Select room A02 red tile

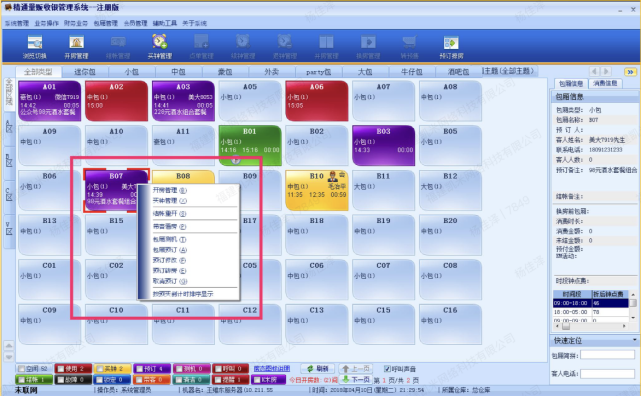[116, 101]
